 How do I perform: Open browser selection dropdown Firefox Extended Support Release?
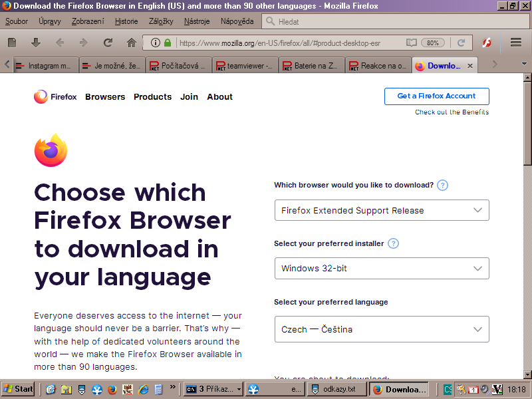[382, 210]
